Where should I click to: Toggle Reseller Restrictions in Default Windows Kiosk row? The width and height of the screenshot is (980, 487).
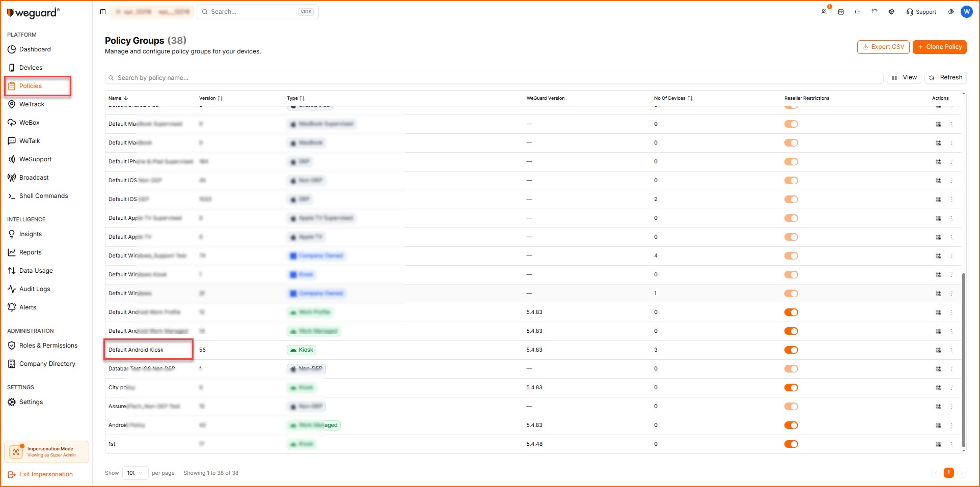click(791, 275)
